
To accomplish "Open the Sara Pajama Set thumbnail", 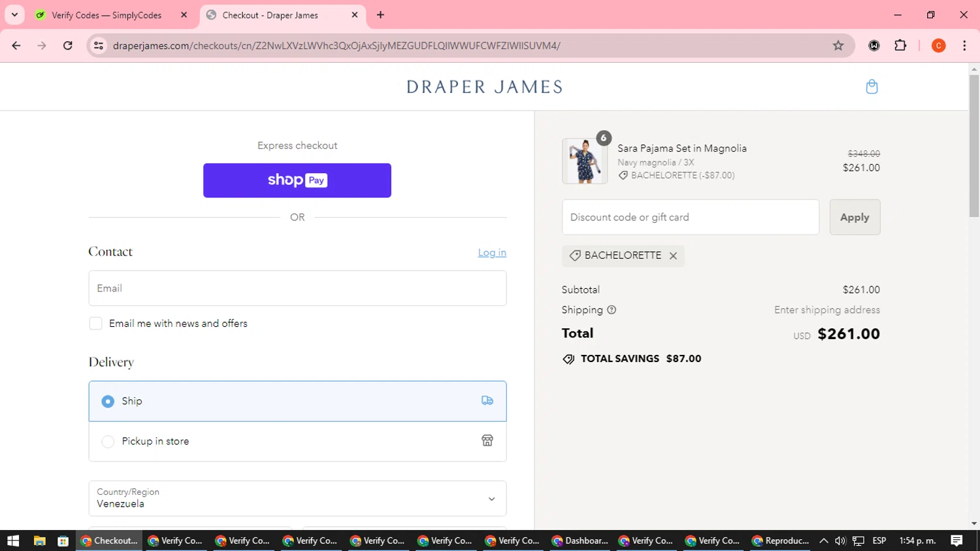I will (x=584, y=161).
